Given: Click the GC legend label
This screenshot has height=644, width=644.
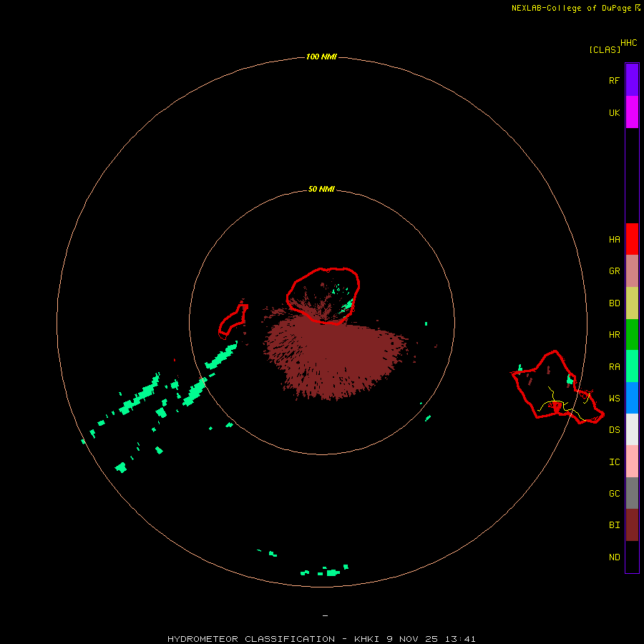Looking at the screenshot, I should (x=614, y=494).
